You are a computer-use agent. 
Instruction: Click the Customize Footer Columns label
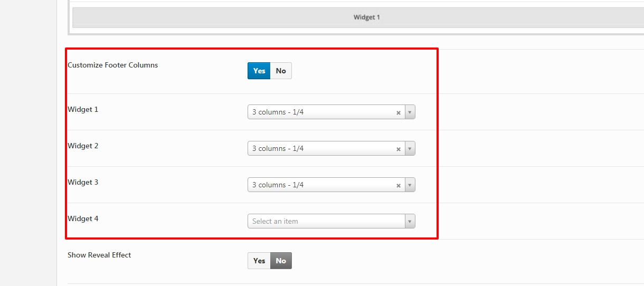point(113,65)
